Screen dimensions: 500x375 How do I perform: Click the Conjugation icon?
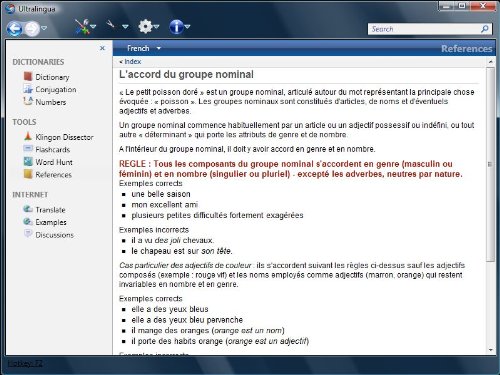click(28, 89)
